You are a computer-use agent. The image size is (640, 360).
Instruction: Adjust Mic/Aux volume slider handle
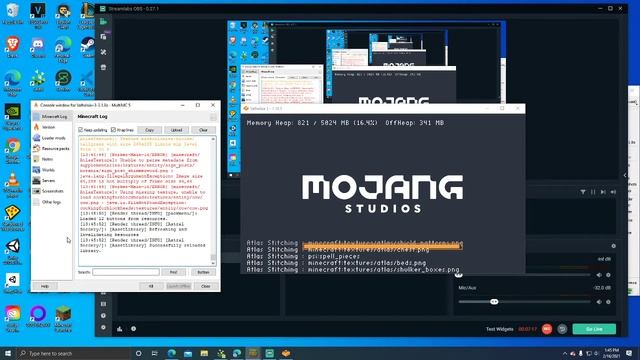point(494,302)
